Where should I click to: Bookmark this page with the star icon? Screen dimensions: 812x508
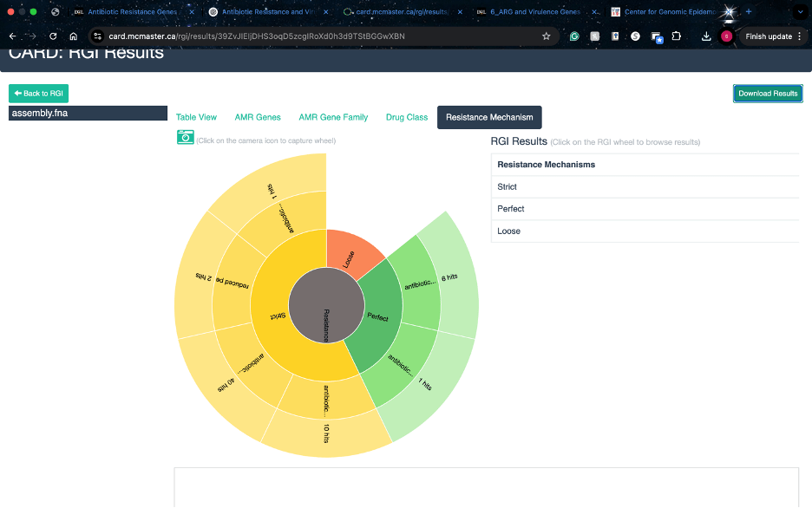click(546, 36)
